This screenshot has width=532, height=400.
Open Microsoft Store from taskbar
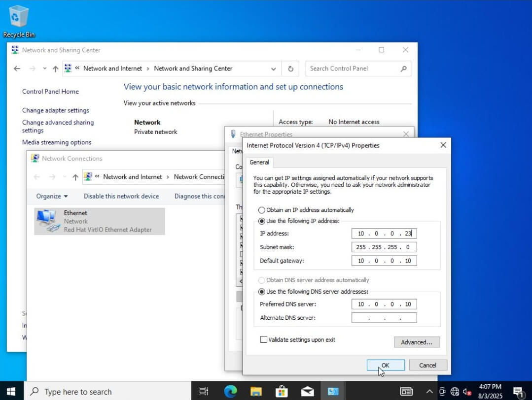[x=282, y=392]
